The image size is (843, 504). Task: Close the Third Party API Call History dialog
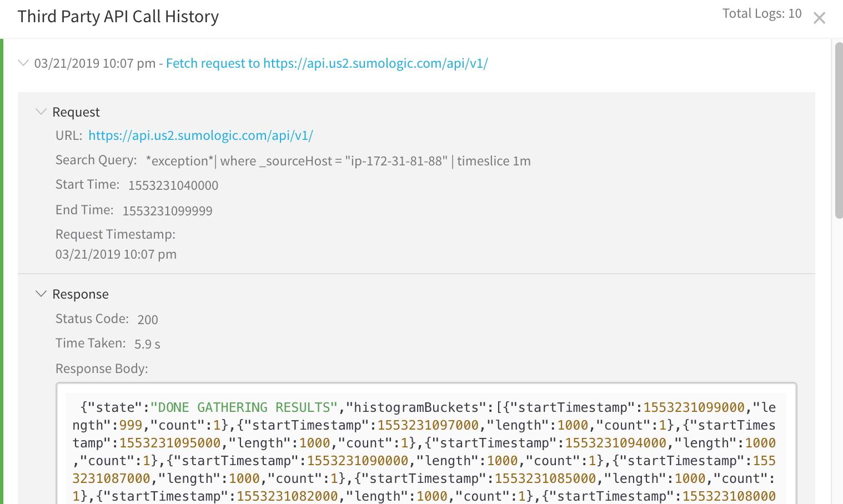819,18
